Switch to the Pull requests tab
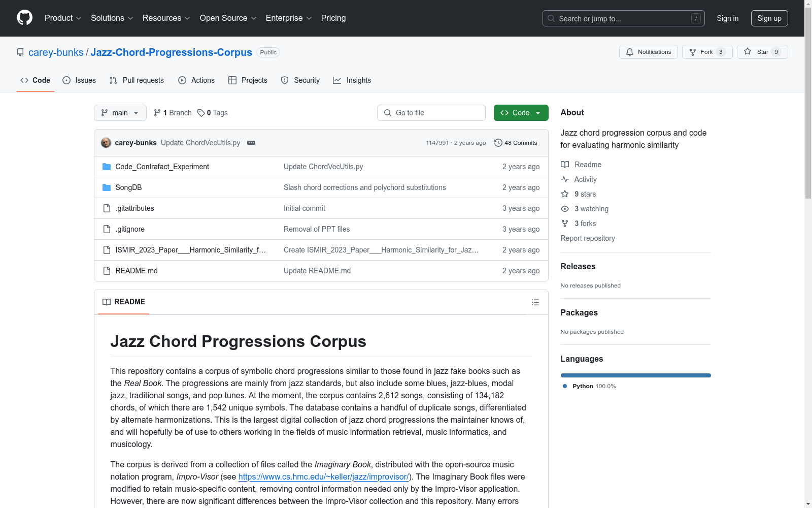The height and width of the screenshot is (508, 812). click(137, 80)
